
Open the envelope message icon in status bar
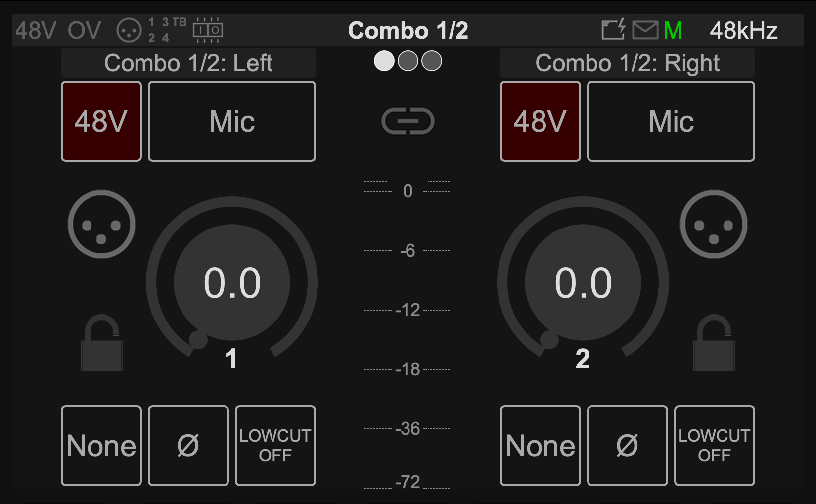[645, 31]
